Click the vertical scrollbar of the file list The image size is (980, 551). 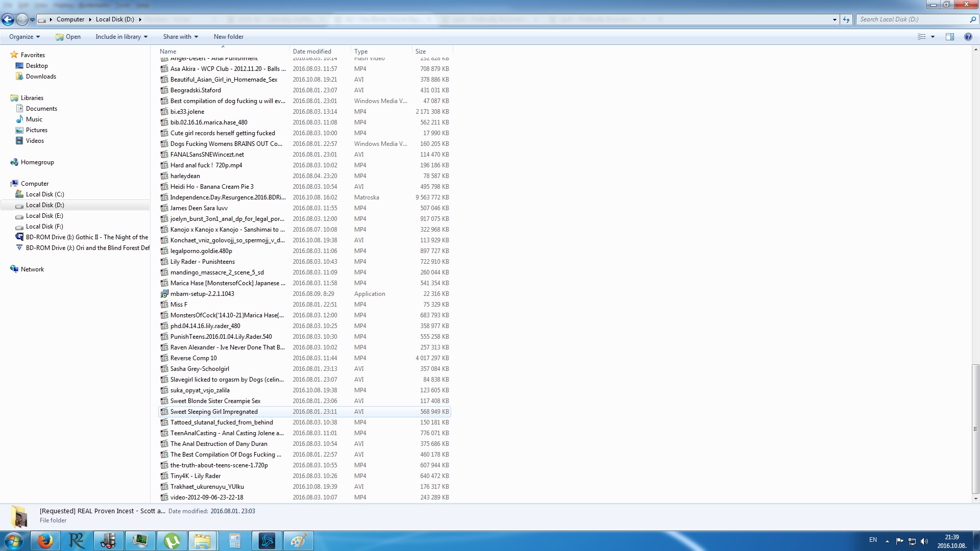(x=975, y=429)
